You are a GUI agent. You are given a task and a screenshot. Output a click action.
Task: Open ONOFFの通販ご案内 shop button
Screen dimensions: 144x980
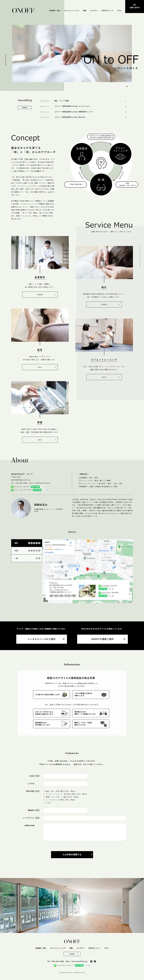102,639
